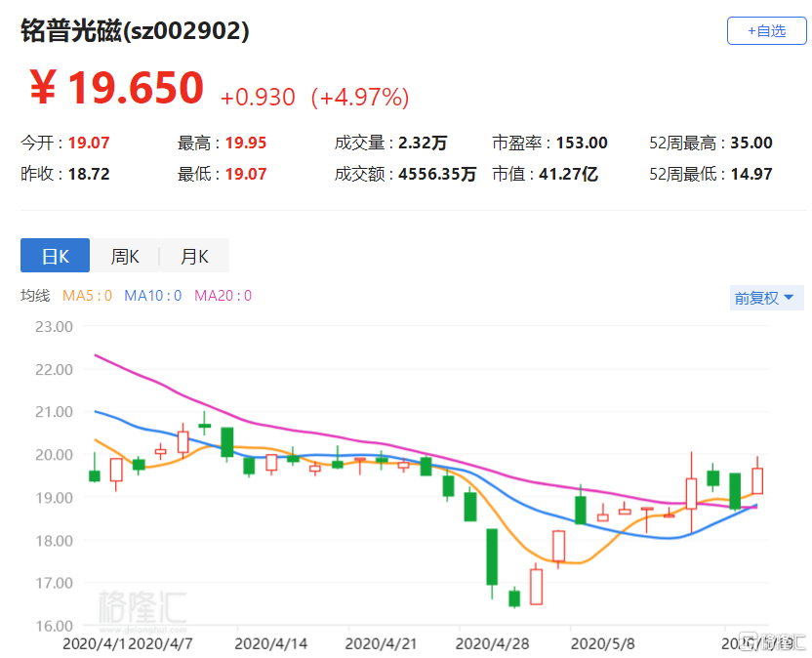This screenshot has height=658, width=812.
Task: Click the red candlestick with the chart's lowest close
Action: 536,587
